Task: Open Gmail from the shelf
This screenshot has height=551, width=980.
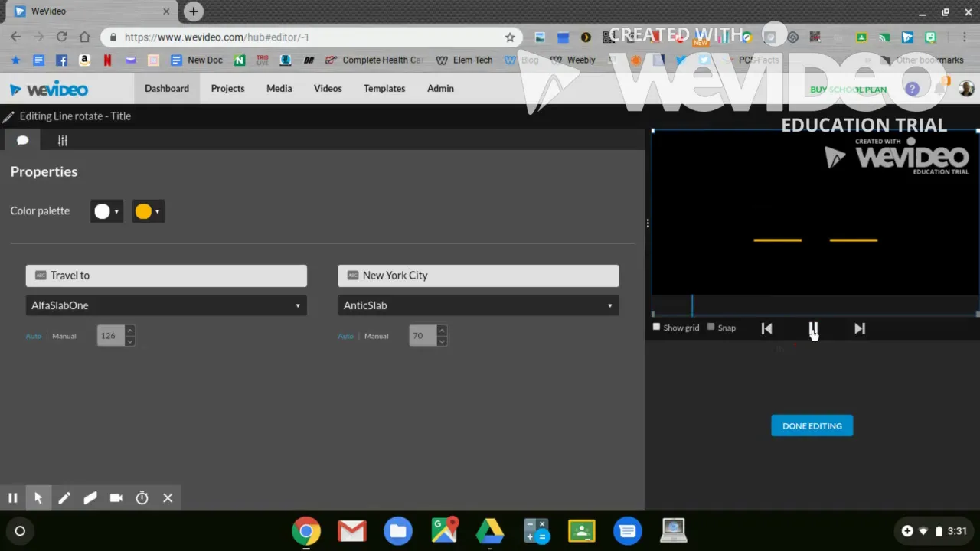Action: 352,531
